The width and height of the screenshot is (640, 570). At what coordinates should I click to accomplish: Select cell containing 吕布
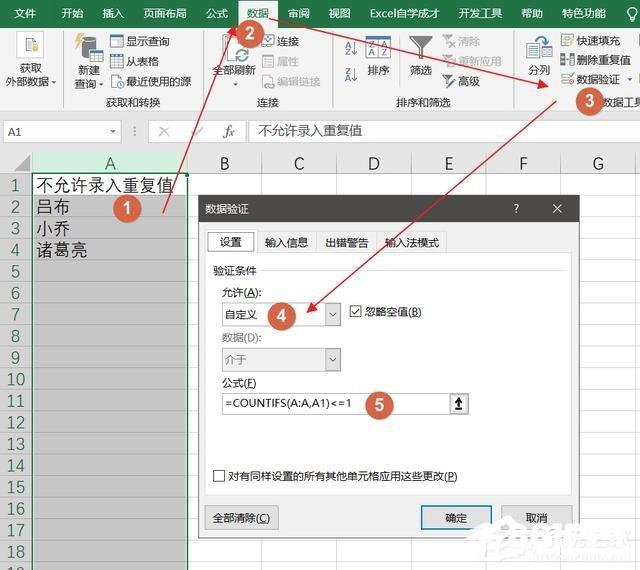click(x=110, y=207)
